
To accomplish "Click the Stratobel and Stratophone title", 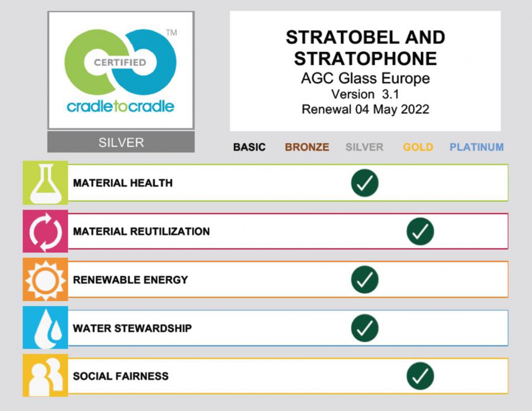I will pos(365,48).
